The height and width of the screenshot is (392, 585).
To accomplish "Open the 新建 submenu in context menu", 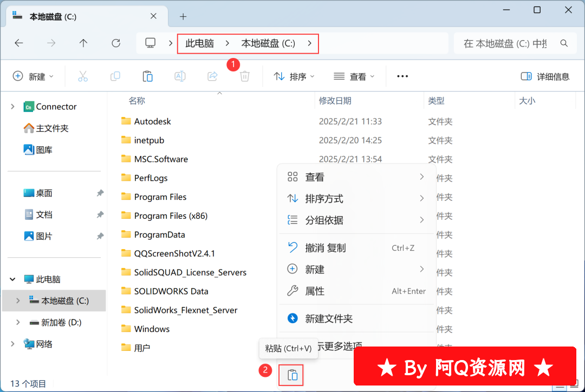I will pyautogui.click(x=357, y=269).
